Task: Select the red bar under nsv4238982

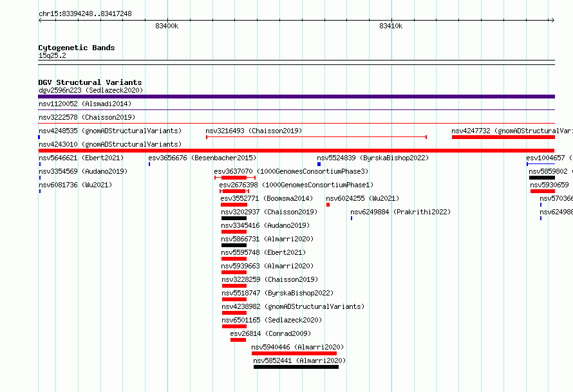Action: point(234,313)
